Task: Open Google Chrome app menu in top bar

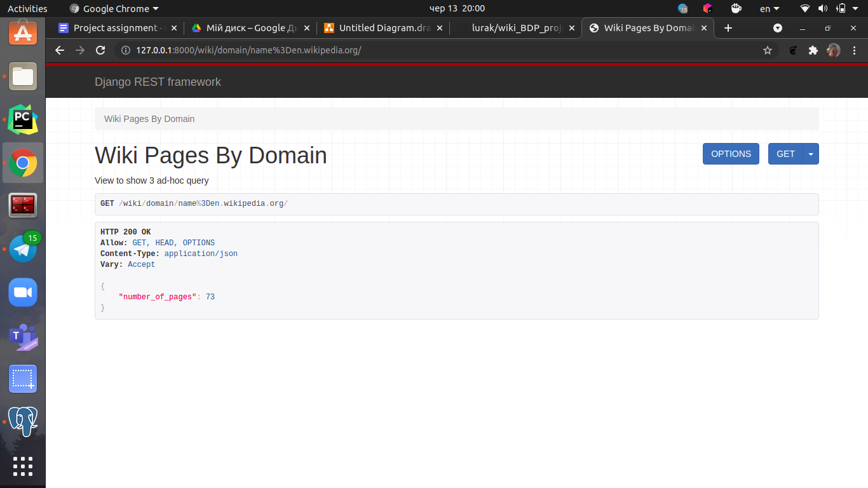Action: pyautogui.click(x=114, y=9)
